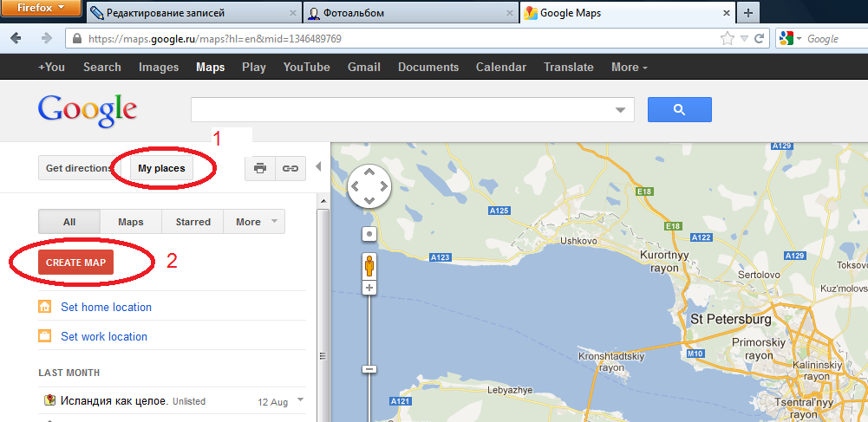Click the browser forward arrow
868x422 pixels.
click(x=47, y=38)
